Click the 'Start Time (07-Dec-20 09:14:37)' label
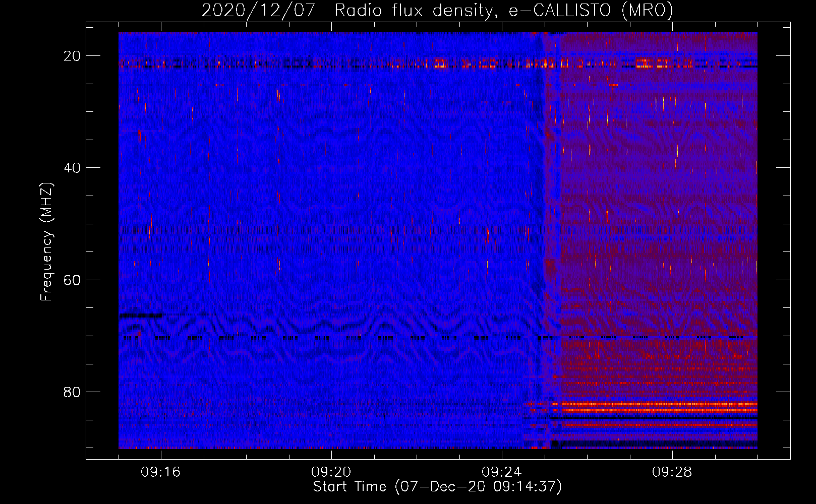Image resolution: width=816 pixels, height=504 pixels. pyautogui.click(x=437, y=487)
